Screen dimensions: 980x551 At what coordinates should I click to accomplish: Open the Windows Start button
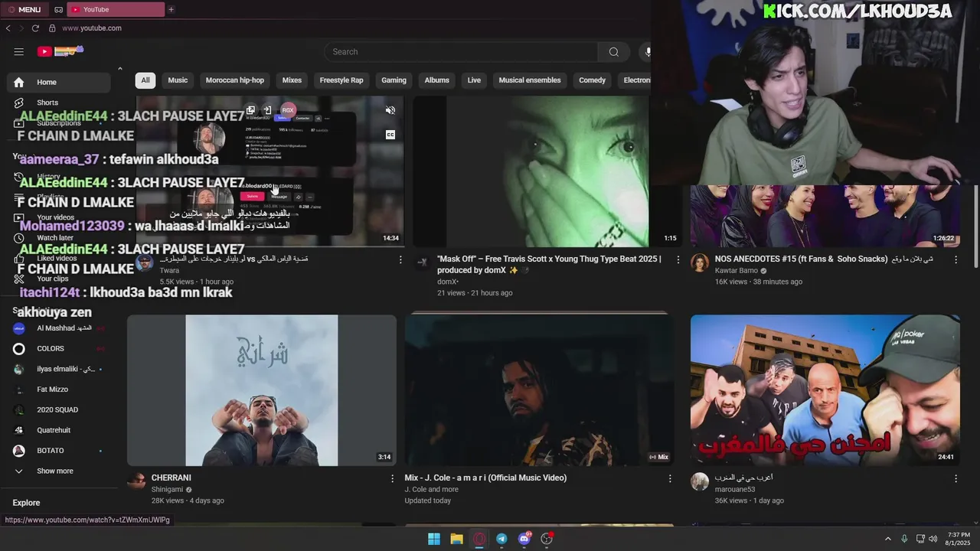point(434,539)
